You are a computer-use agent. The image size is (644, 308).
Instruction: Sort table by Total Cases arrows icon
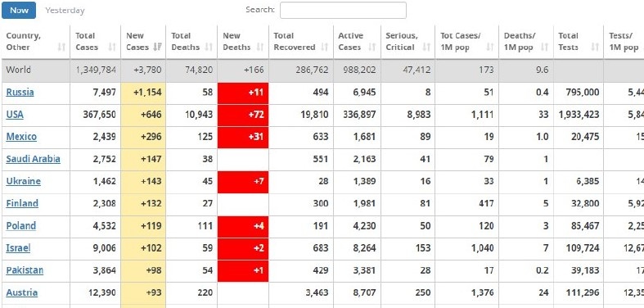(x=112, y=48)
